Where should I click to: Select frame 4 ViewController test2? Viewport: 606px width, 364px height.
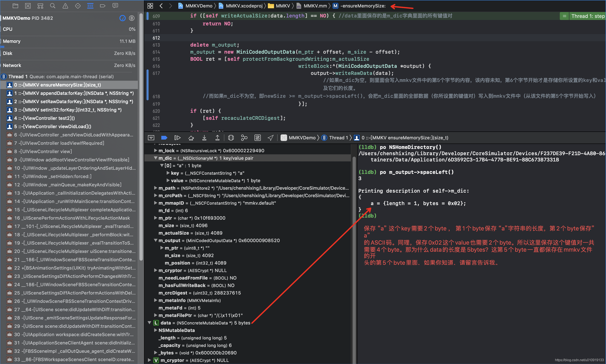tap(69, 118)
